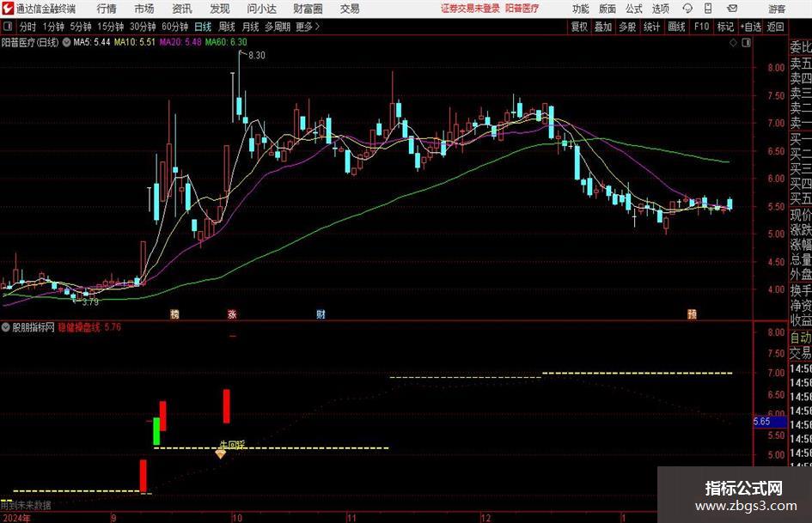Open the 多周期 multi-period view

click(278, 27)
